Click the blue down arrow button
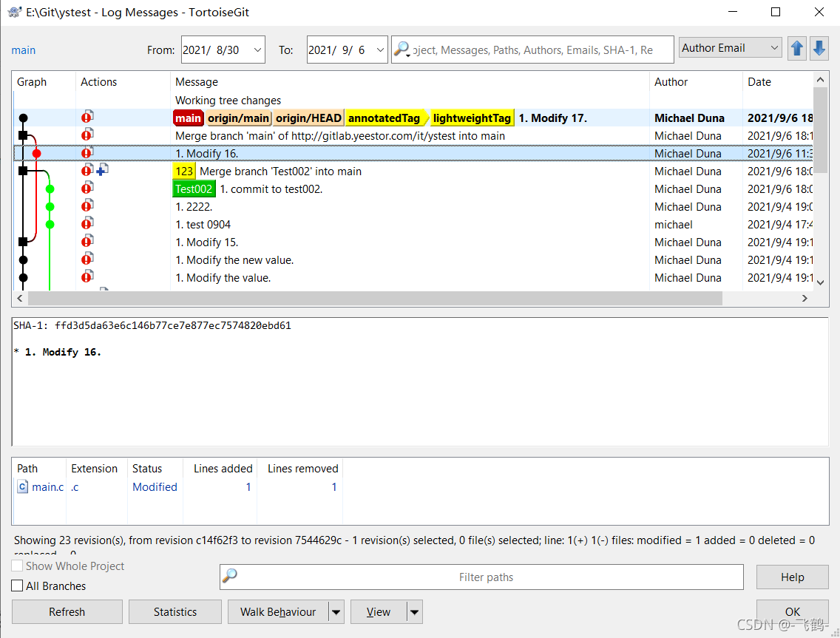This screenshot has width=840, height=638. 819,49
